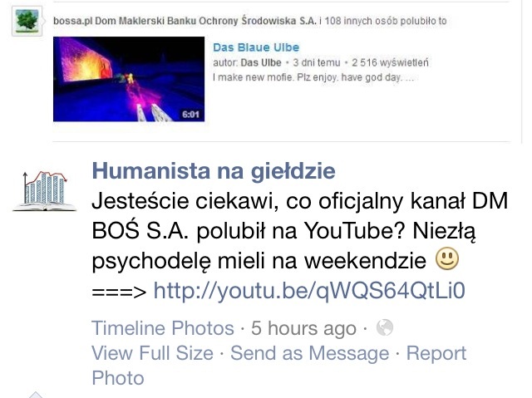This screenshot has height=398, width=532.
Task: Open the Das Blaue Ulbe video title
Action: coord(256,47)
